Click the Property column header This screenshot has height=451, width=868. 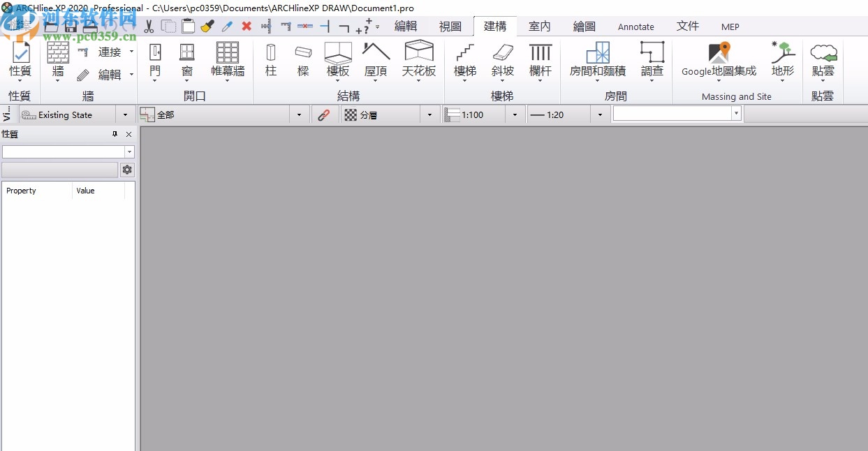[38, 191]
